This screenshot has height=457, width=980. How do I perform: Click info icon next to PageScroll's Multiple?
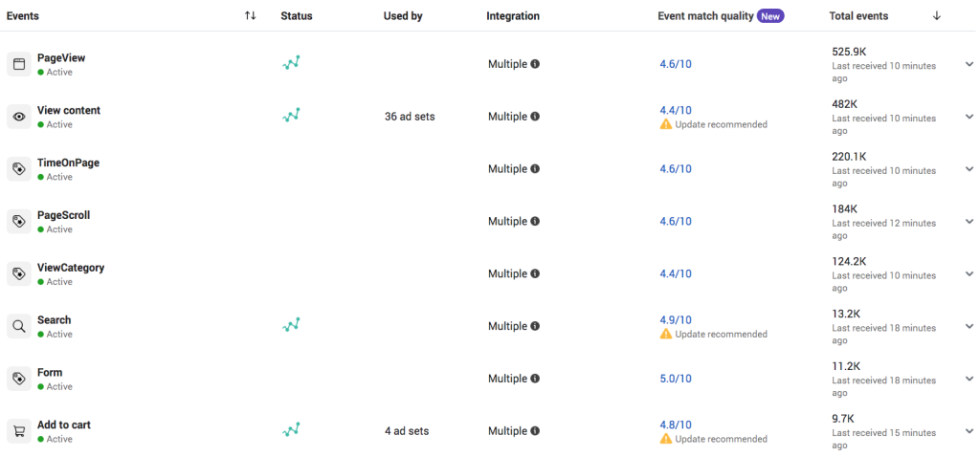pos(535,221)
